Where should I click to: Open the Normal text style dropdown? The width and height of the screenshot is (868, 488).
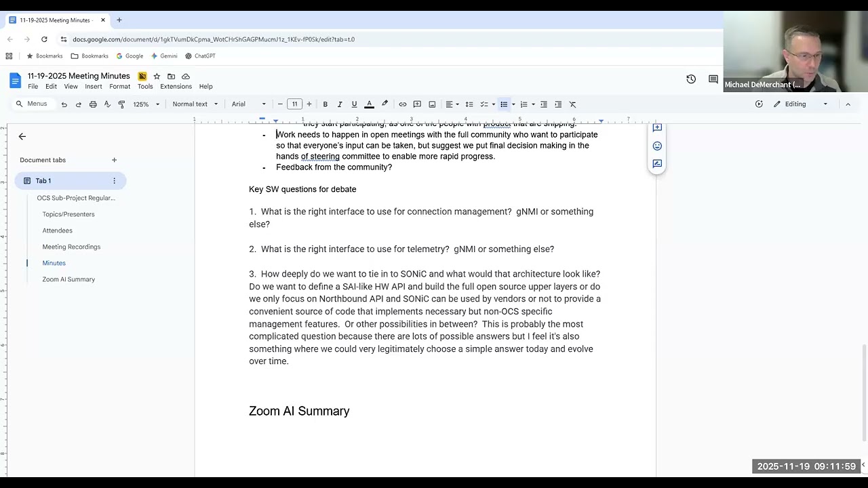tap(195, 104)
